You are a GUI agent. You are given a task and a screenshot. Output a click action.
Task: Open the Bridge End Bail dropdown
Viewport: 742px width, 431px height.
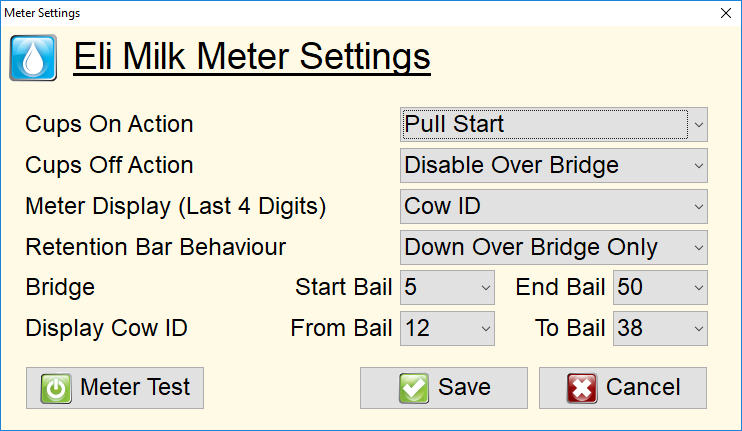pos(660,288)
